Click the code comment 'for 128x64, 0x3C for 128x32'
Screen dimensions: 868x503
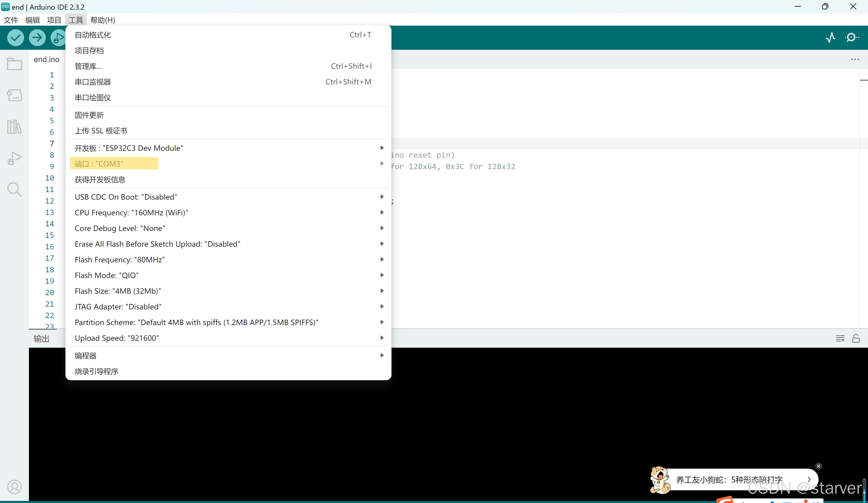click(453, 166)
